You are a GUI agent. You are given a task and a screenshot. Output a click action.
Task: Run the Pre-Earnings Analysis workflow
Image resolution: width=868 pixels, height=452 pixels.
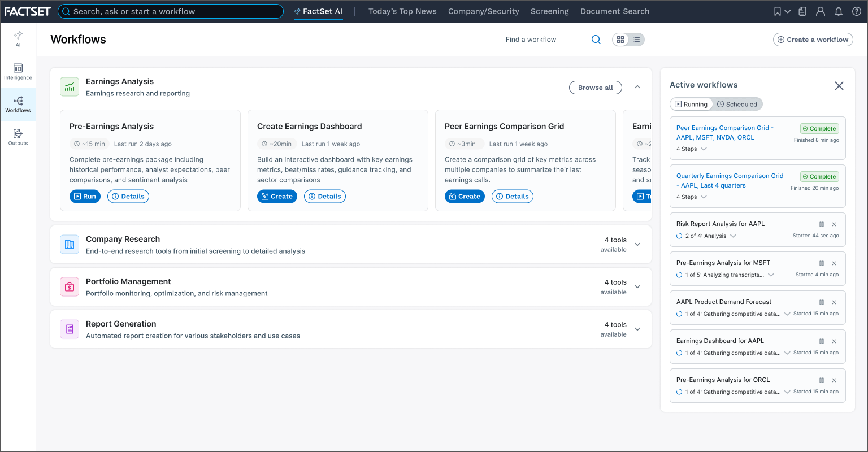(85, 197)
